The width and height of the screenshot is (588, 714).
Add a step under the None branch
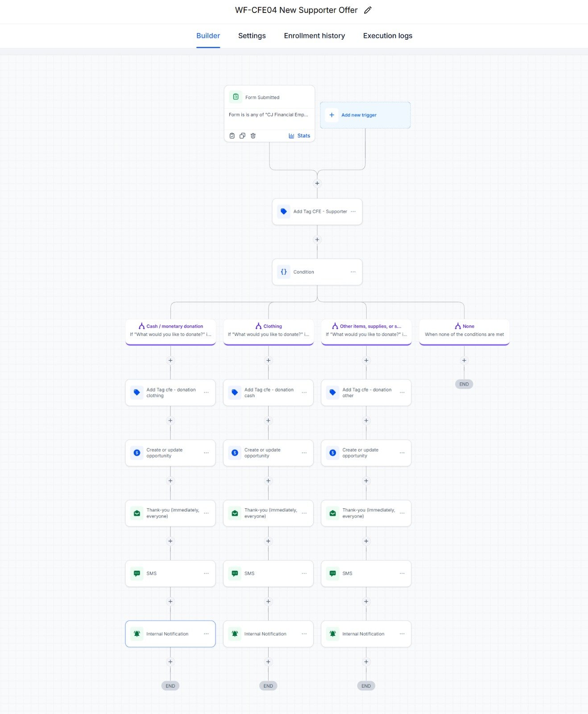pos(464,361)
